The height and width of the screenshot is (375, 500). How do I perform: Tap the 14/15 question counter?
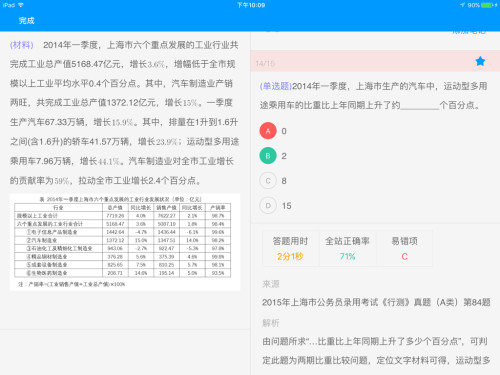[x=265, y=63]
